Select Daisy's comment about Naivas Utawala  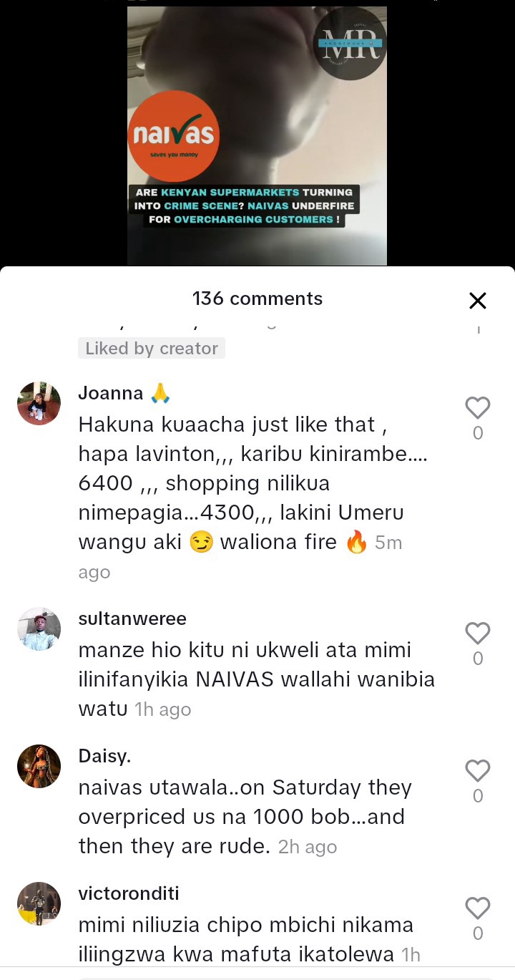point(245,817)
